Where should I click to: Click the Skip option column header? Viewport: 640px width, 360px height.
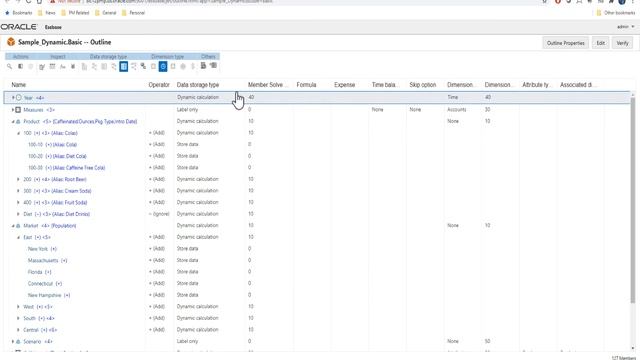(422, 84)
